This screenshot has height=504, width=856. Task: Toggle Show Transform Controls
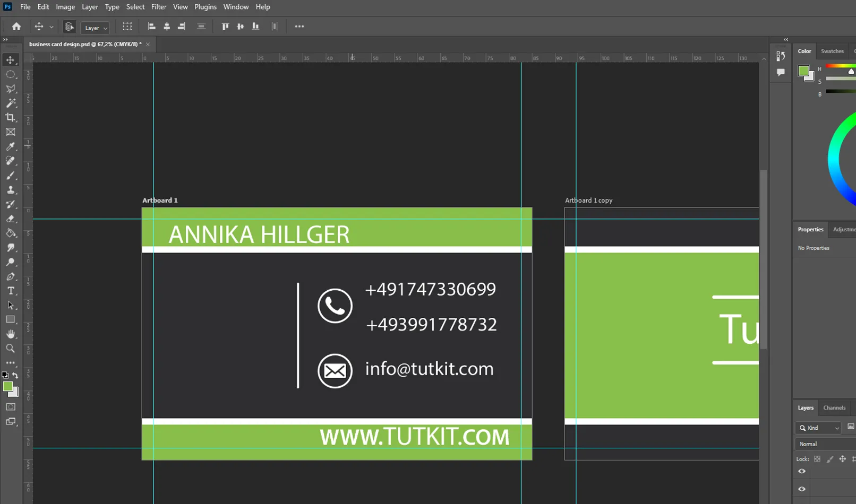[127, 27]
